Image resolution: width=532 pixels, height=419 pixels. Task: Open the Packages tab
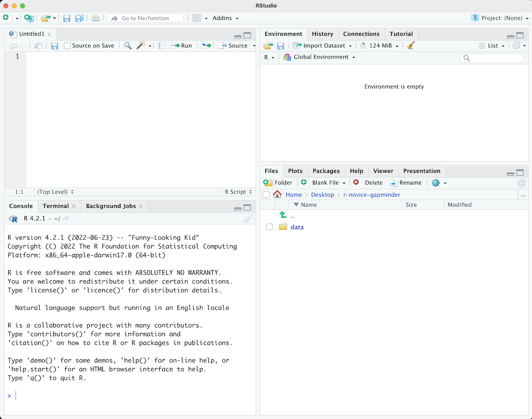(326, 171)
